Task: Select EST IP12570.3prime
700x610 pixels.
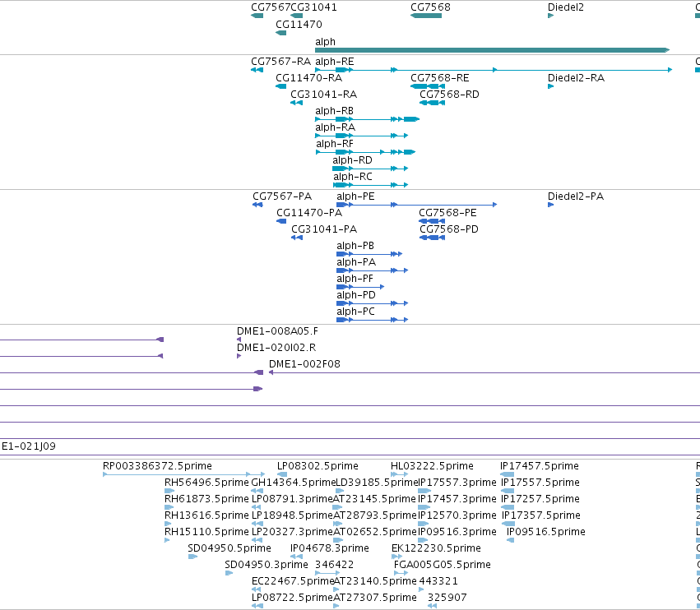Action: pyautogui.click(x=424, y=524)
